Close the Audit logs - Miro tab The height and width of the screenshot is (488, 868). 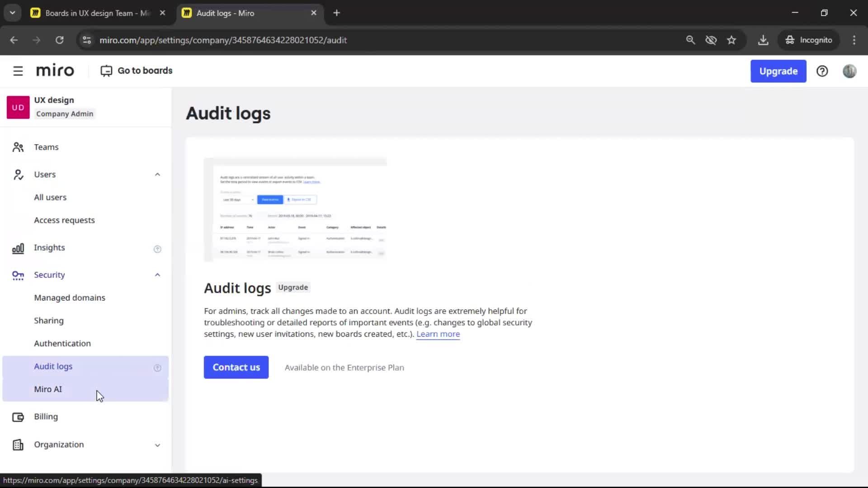[314, 13]
